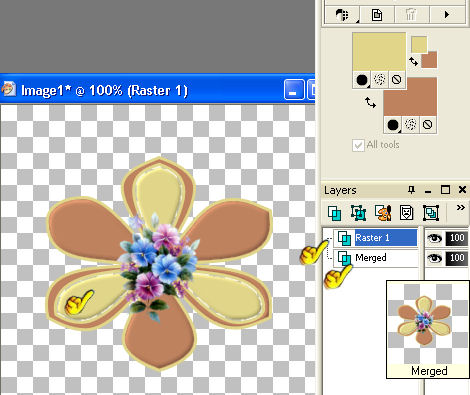
Task: Click New Mask Layer icon in Layers toolbar
Action: [406, 213]
